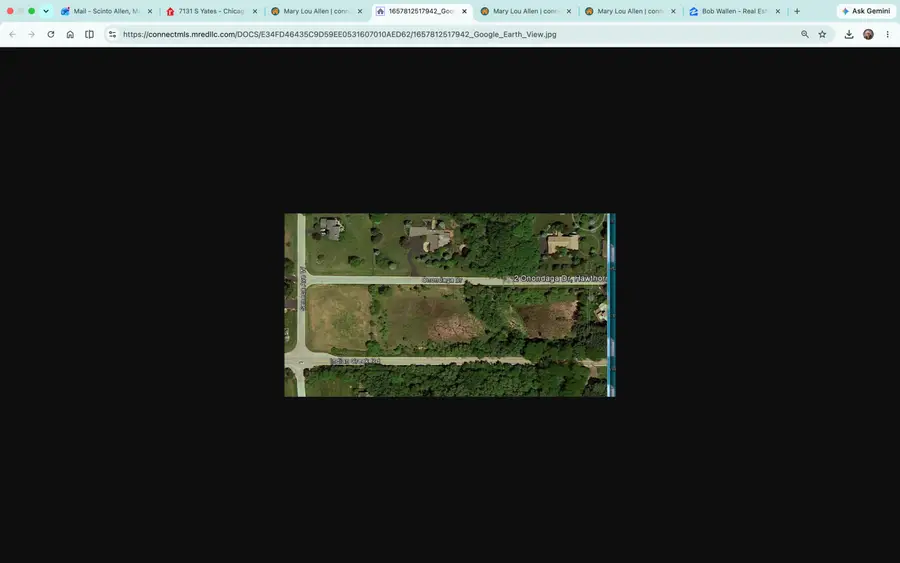The image size is (900, 563).
Task: Switch to first Mary Lou Allen connectMLS tab
Action: click(317, 11)
